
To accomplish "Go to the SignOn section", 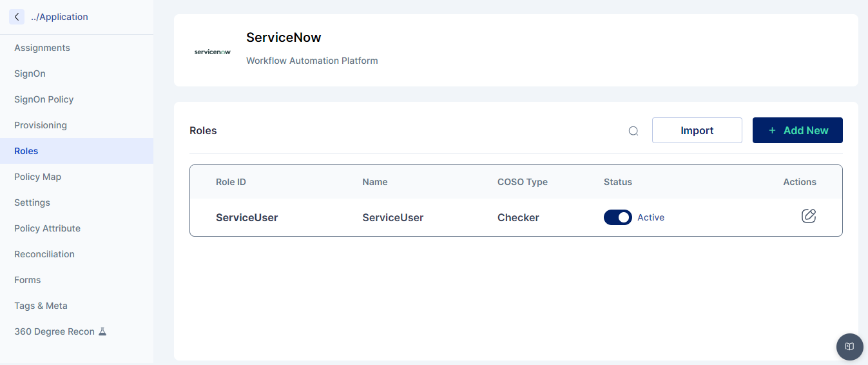I will [x=30, y=74].
